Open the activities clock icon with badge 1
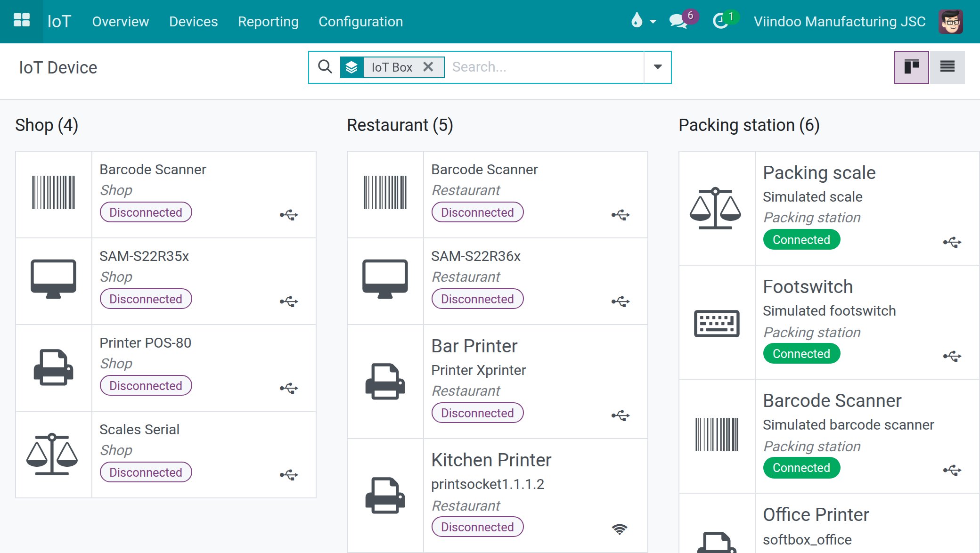This screenshot has height=553, width=980. click(x=720, y=21)
